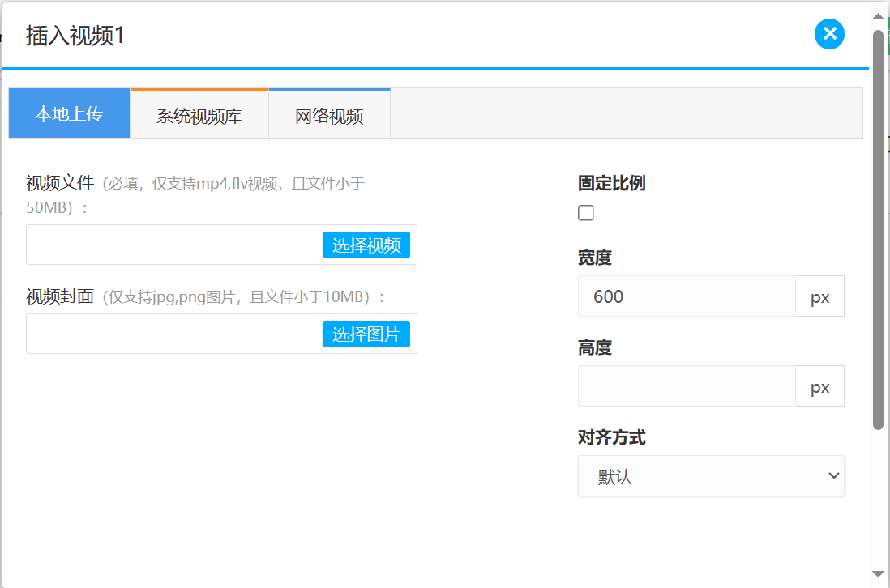The image size is (890, 588).
Task: Click the 选择视频 button
Action: pos(366,245)
